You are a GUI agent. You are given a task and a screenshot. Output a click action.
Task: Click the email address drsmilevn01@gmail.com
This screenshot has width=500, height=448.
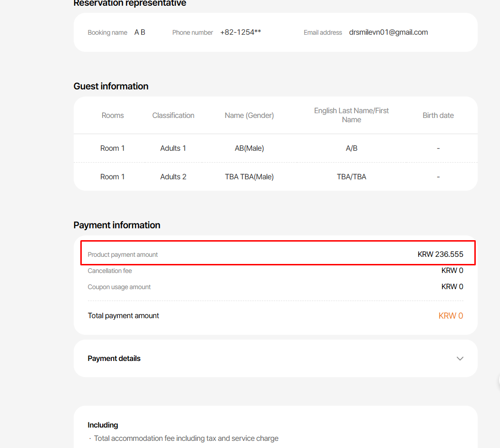(388, 32)
